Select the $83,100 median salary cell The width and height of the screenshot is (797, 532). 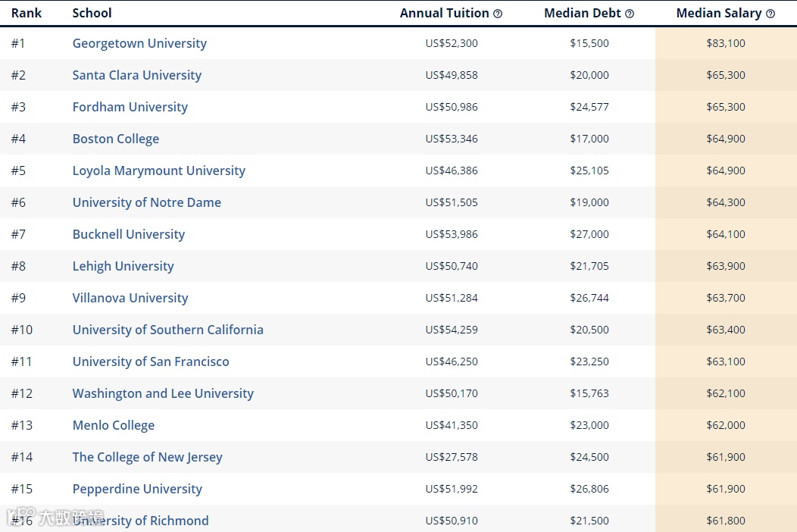tap(726, 43)
